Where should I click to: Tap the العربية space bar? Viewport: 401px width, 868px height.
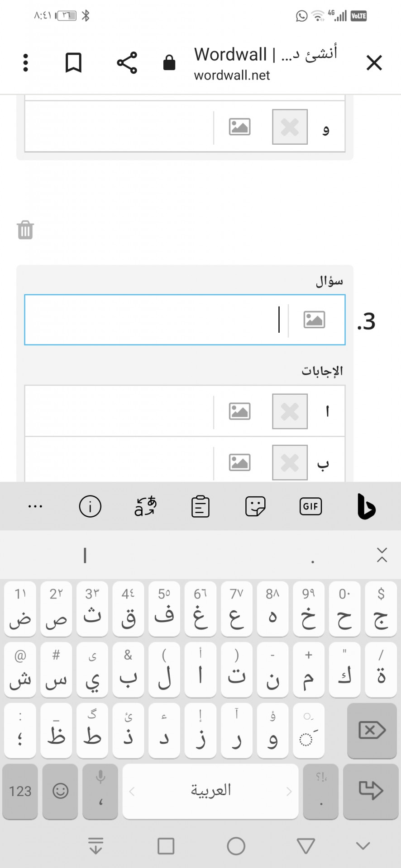[210, 791]
